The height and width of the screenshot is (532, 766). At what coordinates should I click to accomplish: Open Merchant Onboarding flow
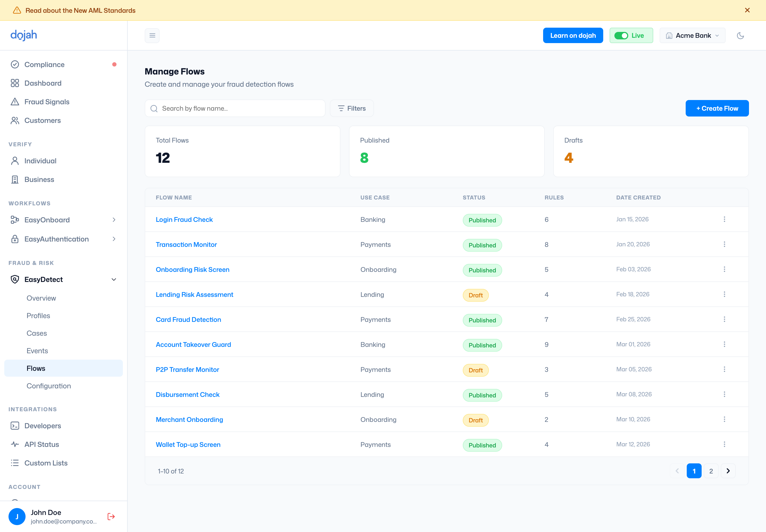[189, 419]
